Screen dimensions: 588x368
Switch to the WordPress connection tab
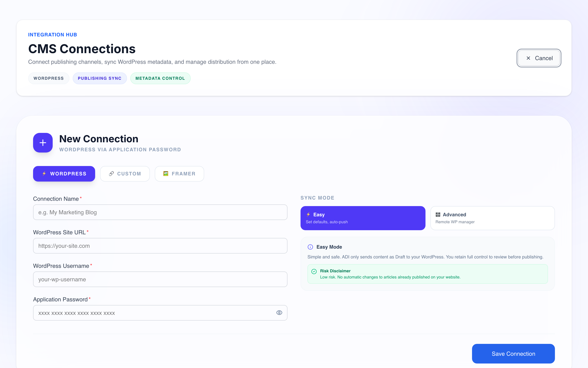64,174
